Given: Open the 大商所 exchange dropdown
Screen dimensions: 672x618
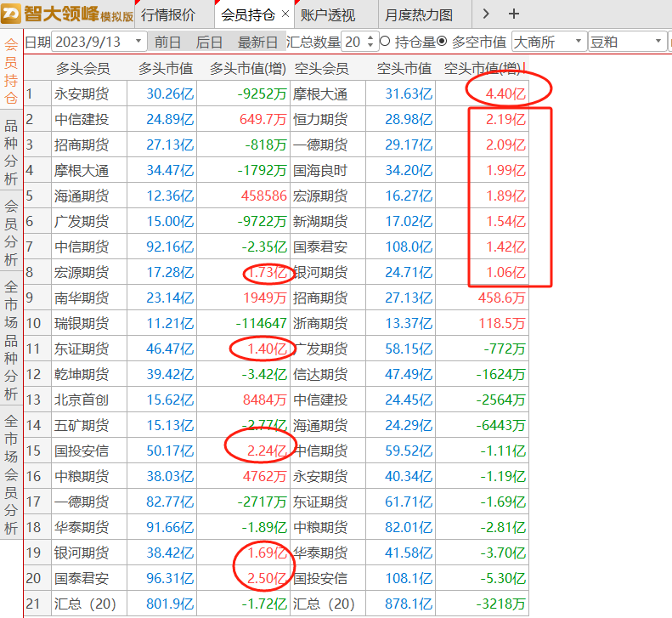Looking at the screenshot, I should click(549, 42).
